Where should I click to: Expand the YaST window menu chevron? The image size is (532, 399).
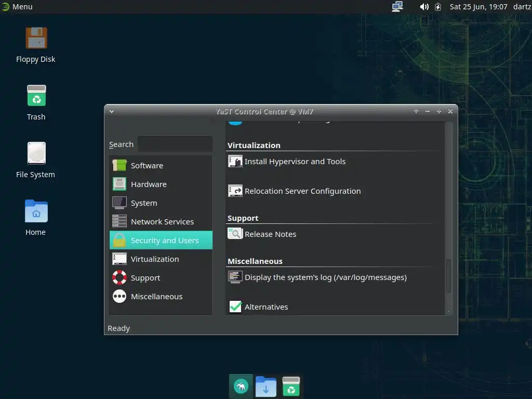point(112,111)
